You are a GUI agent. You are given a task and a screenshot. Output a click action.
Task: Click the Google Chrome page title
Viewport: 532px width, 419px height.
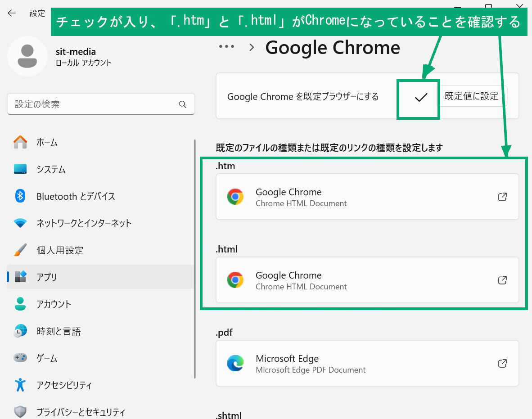point(333,48)
